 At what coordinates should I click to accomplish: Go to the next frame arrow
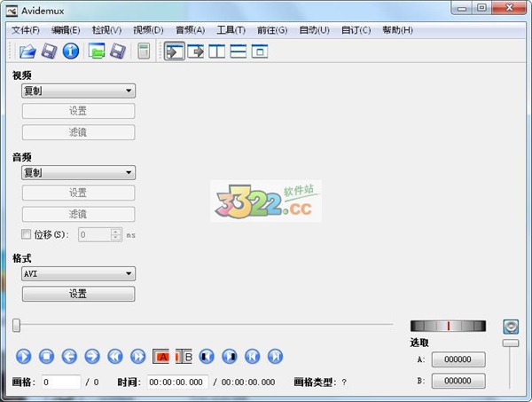pos(92,357)
